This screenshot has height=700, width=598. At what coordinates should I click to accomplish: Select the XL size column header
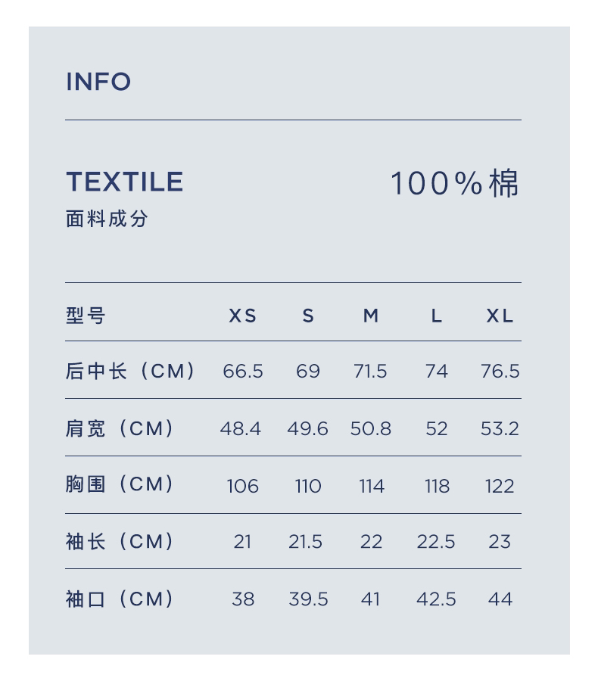click(x=500, y=316)
